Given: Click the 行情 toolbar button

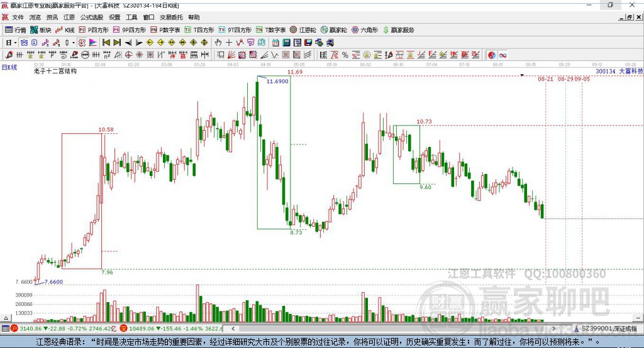Looking at the screenshot, I should pyautogui.click(x=16, y=30).
